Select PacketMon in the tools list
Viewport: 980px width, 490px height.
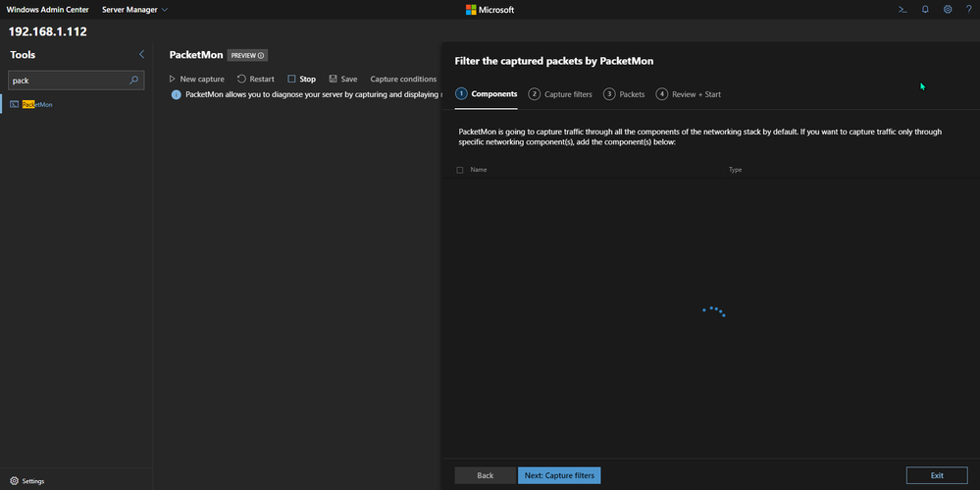click(37, 104)
